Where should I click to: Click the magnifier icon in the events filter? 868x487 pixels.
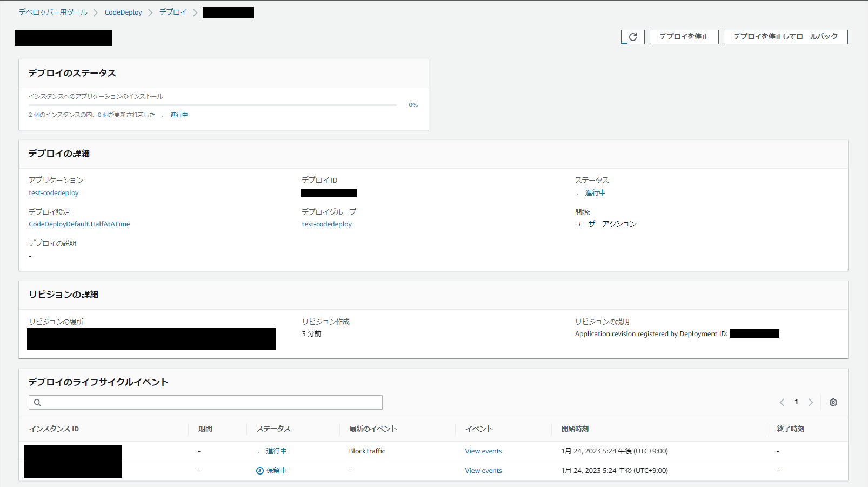(37, 402)
